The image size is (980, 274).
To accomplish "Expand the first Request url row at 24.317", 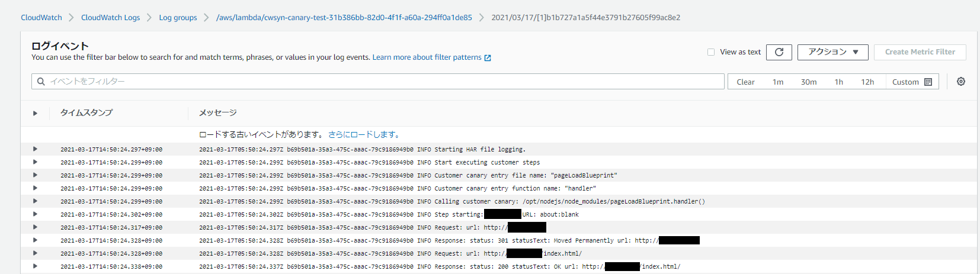I will (x=35, y=227).
